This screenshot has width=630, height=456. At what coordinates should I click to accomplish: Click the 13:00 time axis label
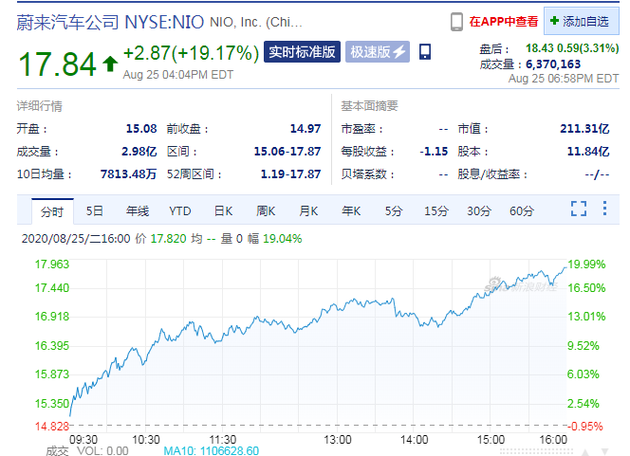338,440
